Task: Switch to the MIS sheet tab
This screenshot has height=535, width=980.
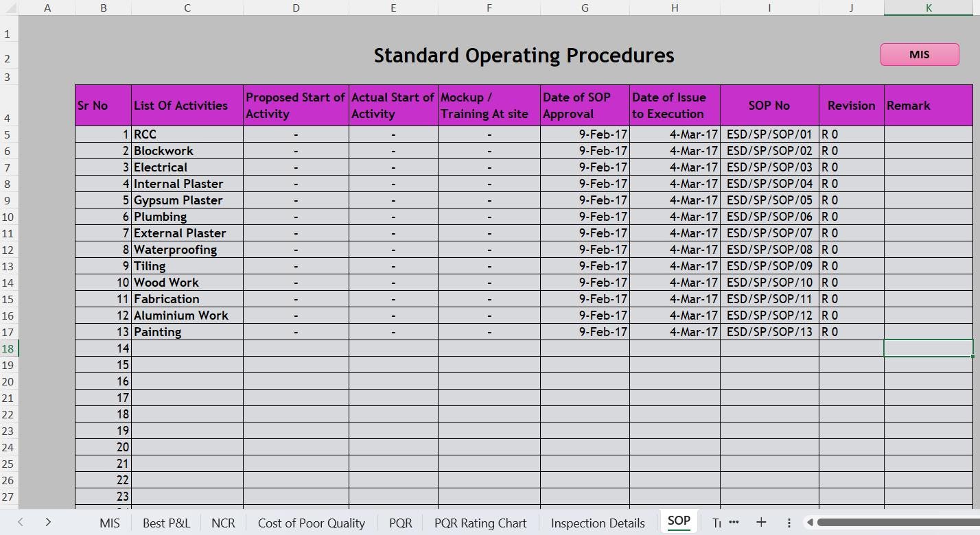Action: 110,523
